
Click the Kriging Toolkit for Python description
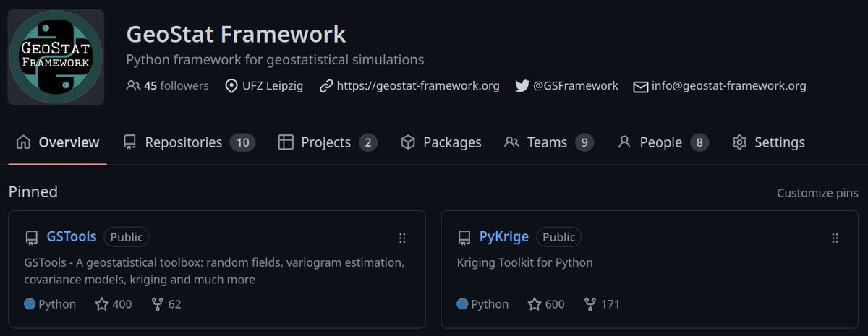525,262
